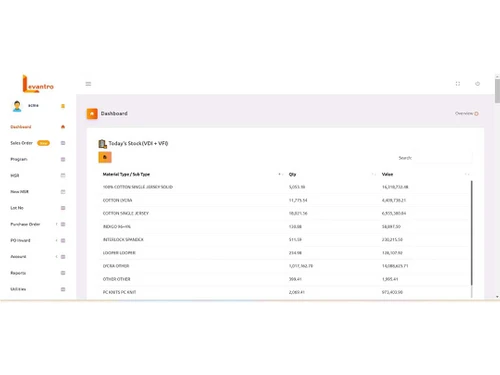
Task: Click the orange icon beside acme username
Action: click(63, 106)
